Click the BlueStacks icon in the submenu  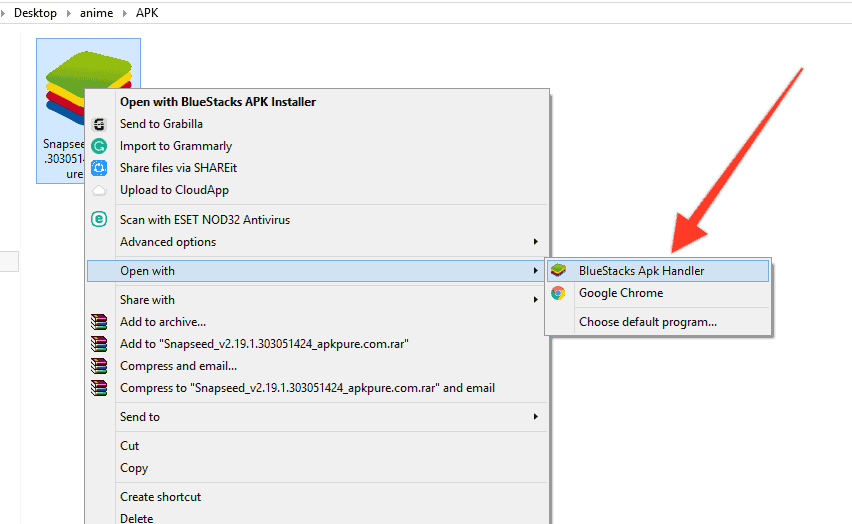pos(558,270)
